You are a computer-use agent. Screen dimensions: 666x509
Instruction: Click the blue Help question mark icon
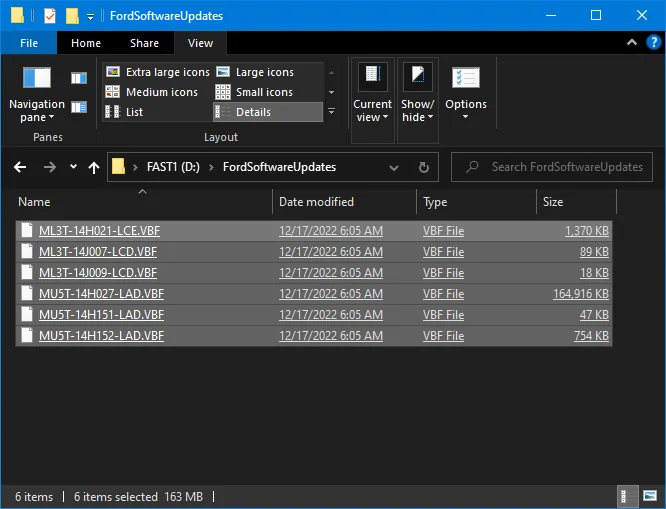(x=652, y=43)
